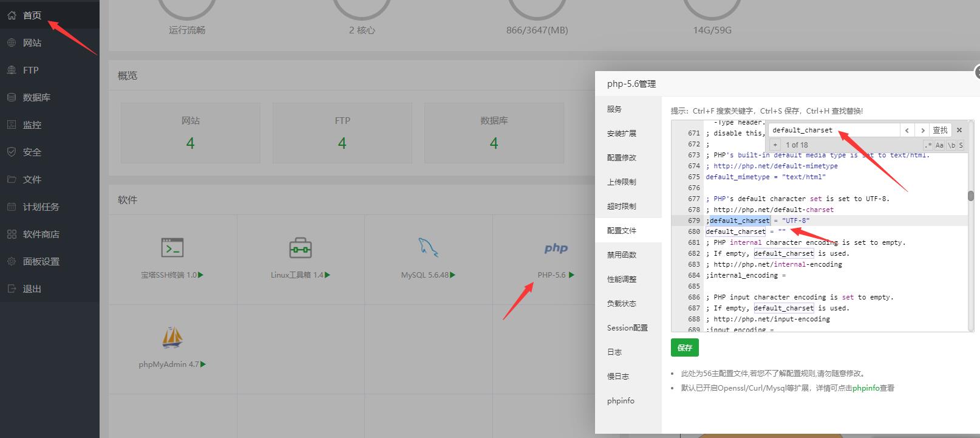Open the Linux工具箱 toolbox icon
Screen dimensions: 980x438
[301, 248]
